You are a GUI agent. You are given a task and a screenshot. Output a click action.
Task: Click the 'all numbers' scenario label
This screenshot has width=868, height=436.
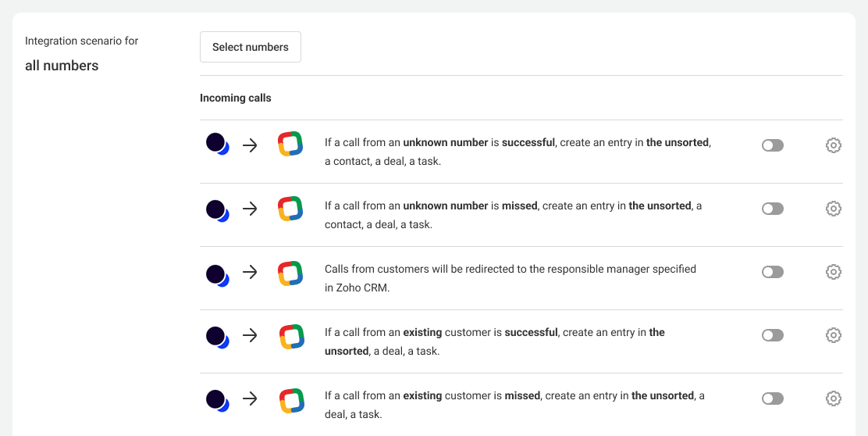click(62, 66)
